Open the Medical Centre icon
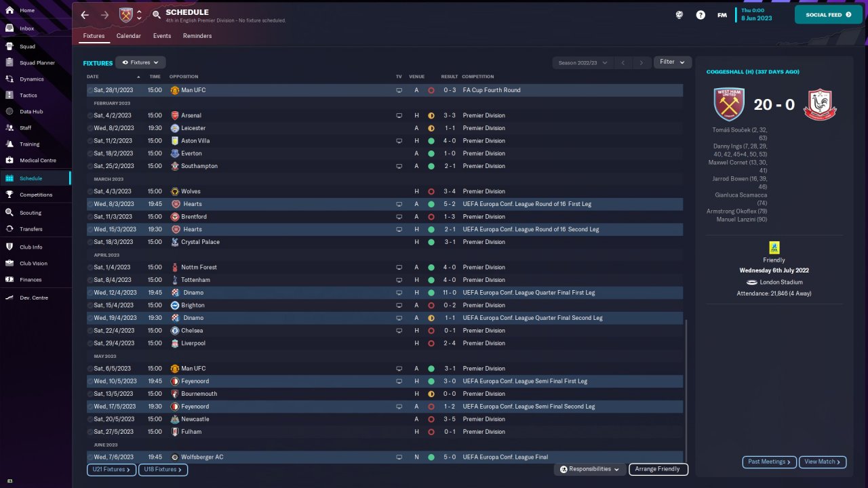The height and width of the screenshot is (488, 868). tap(9, 161)
